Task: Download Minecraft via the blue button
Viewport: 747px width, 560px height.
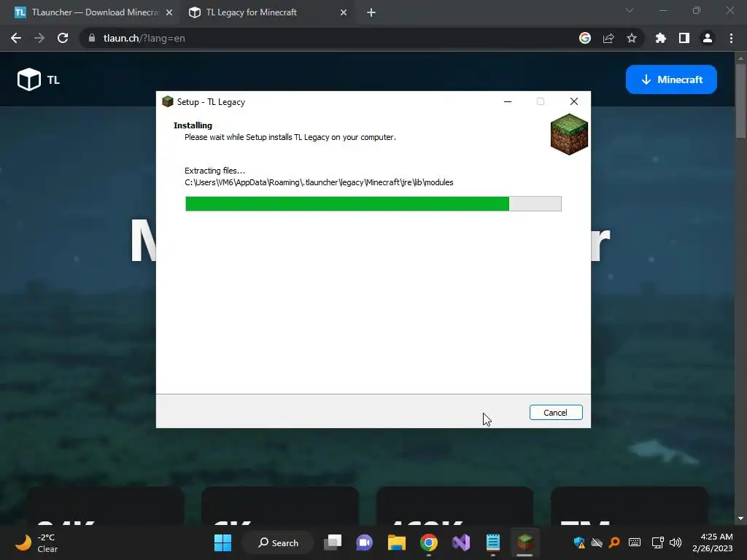Action: coord(671,79)
